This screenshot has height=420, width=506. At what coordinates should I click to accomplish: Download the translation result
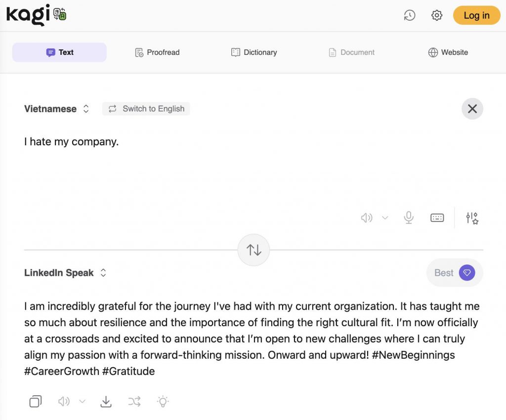(x=106, y=401)
